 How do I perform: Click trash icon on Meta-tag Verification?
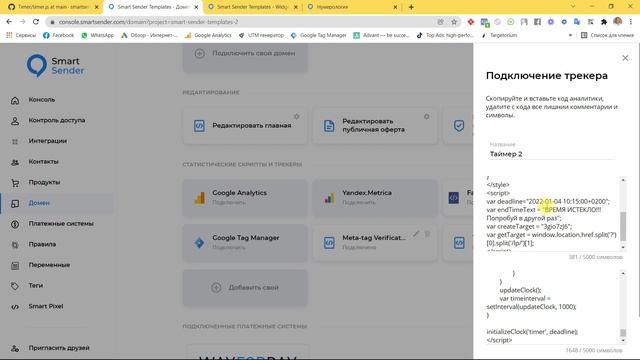point(427,234)
